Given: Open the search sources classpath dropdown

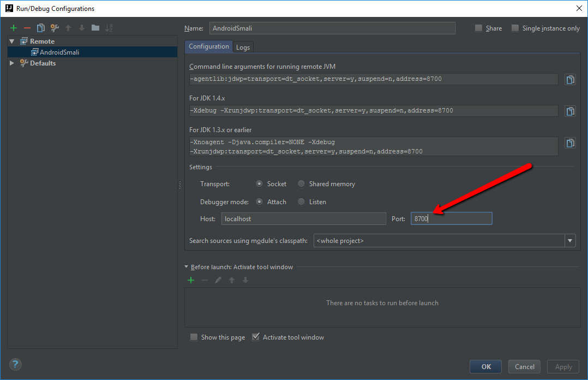Looking at the screenshot, I should tap(569, 240).
